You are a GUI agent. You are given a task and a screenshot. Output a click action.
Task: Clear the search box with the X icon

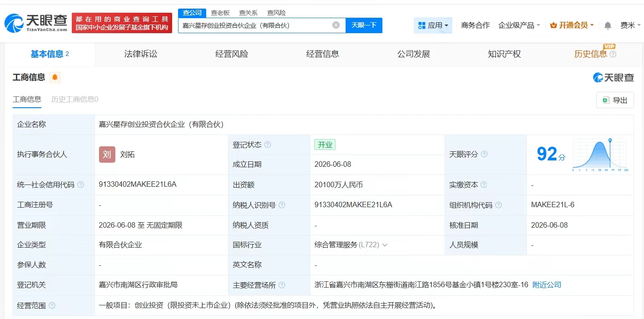pyautogui.click(x=336, y=25)
